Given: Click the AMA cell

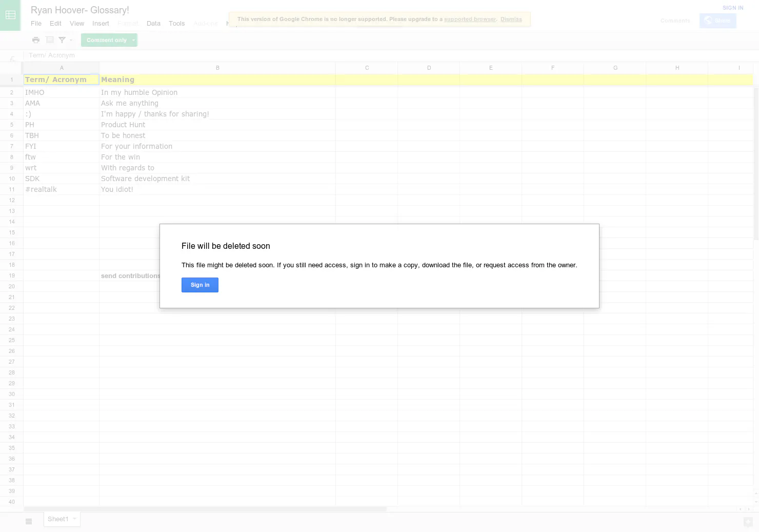Looking at the screenshot, I should coord(61,103).
